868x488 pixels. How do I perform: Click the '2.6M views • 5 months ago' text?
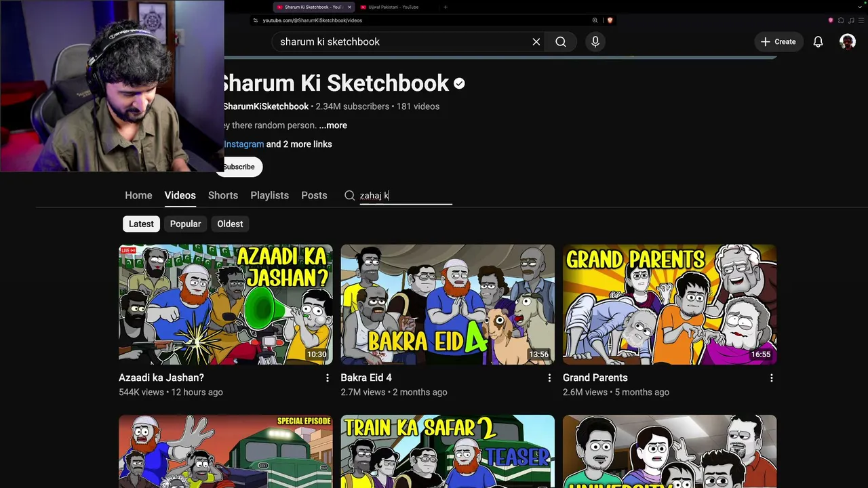pyautogui.click(x=616, y=392)
